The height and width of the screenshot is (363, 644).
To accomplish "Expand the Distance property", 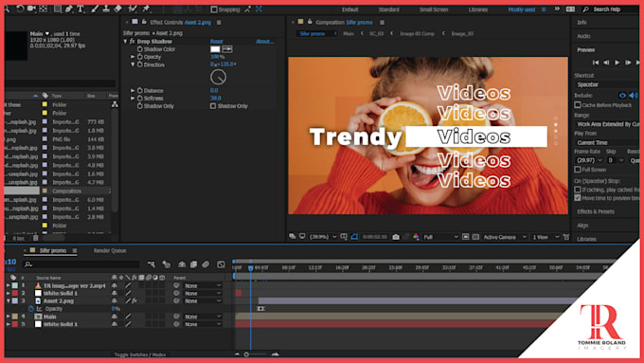I will [133, 90].
